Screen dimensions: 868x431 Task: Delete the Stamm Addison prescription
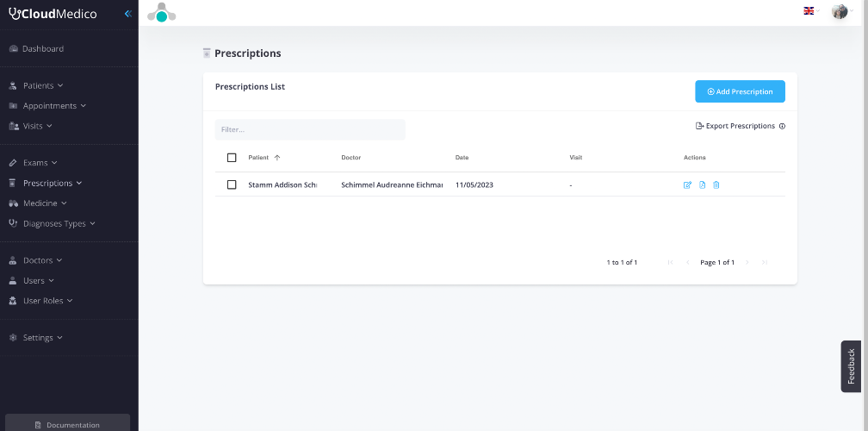coord(716,185)
